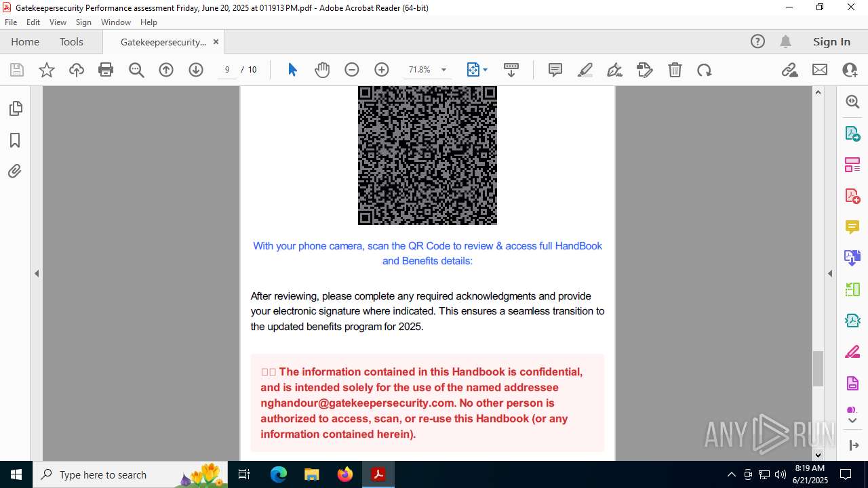Upload file to cloud icon
This screenshot has height=488, width=868.
tap(77, 70)
